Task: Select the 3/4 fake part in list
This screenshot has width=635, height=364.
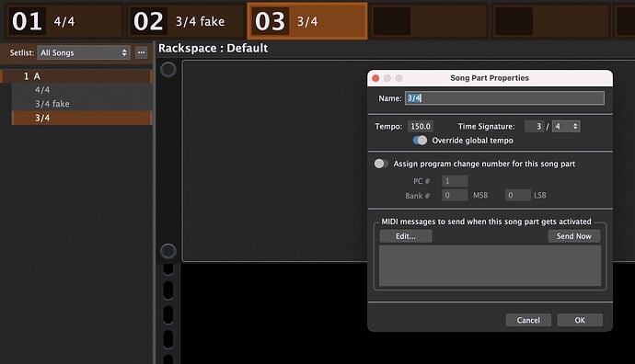Action: (82, 104)
